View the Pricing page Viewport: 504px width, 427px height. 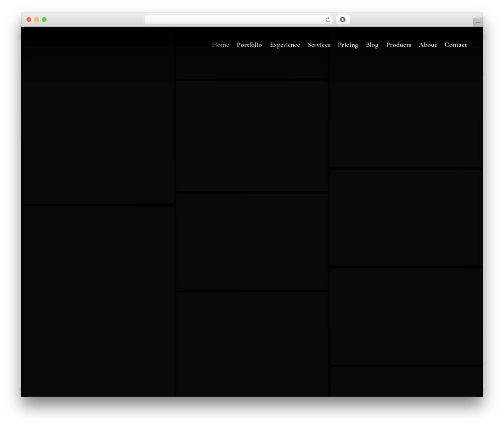[x=348, y=45]
